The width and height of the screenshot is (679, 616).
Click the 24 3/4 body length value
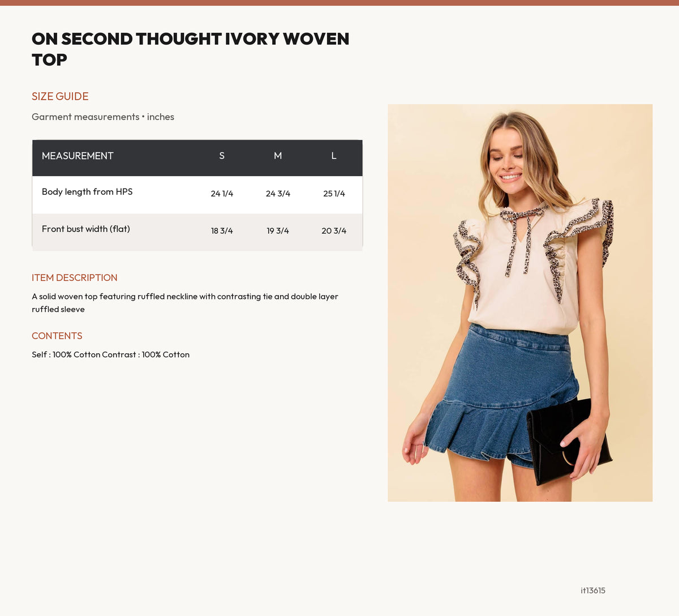tap(278, 194)
